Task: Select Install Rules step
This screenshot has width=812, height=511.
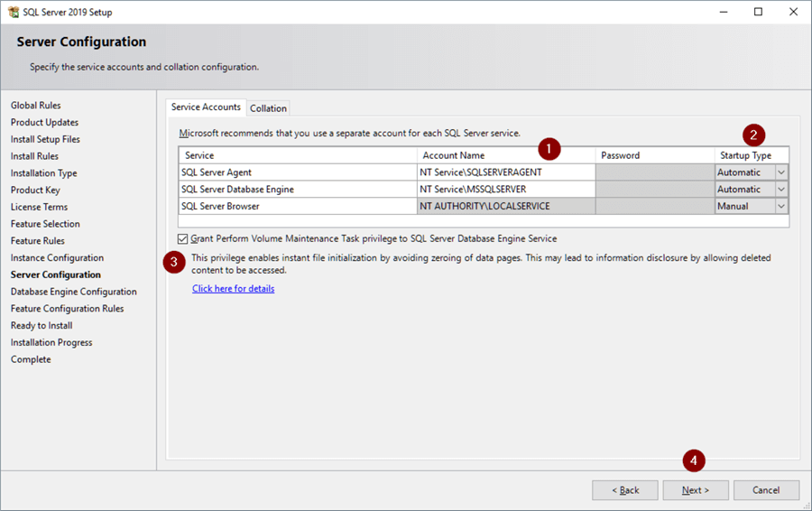Action: tap(34, 156)
